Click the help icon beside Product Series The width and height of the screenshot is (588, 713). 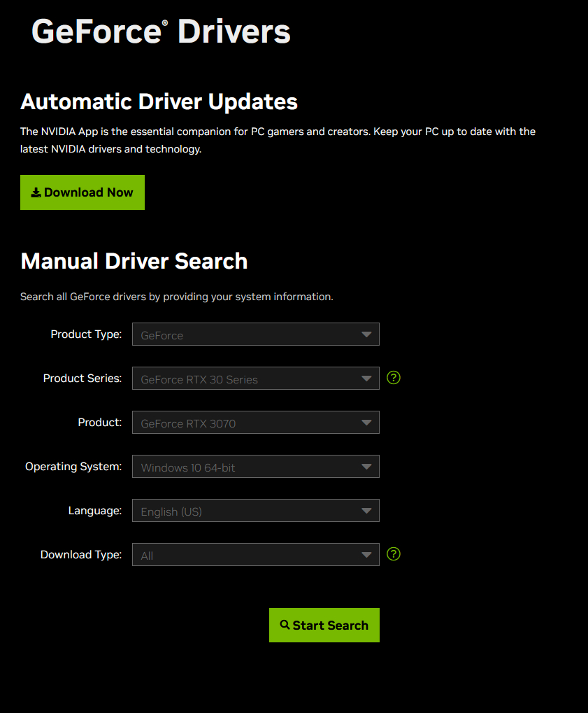point(394,378)
